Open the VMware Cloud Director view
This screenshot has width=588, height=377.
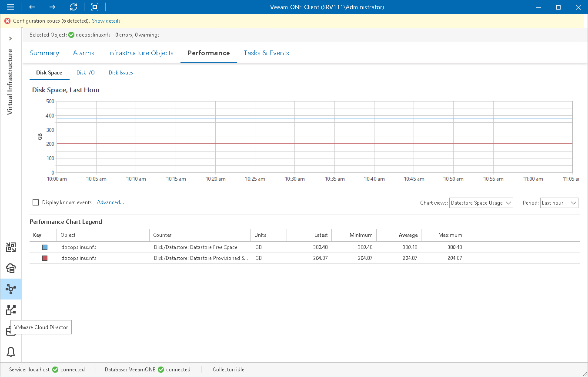(11, 330)
